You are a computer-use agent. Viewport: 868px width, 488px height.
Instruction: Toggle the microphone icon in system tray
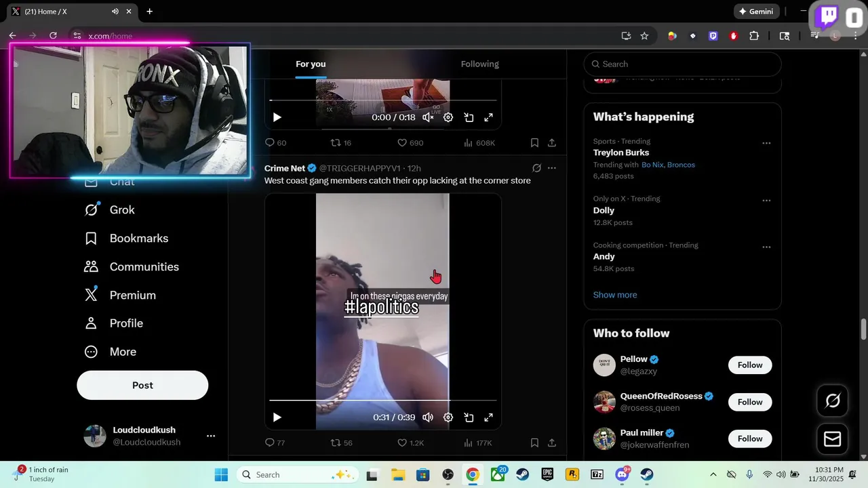pyautogui.click(x=749, y=474)
